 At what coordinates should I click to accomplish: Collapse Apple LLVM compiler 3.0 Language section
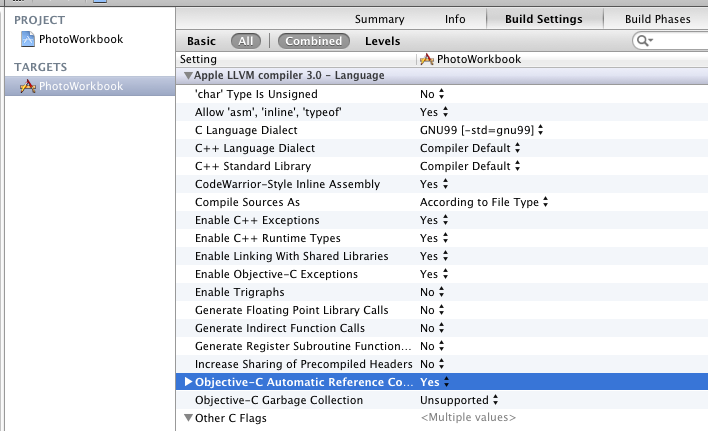click(188, 75)
